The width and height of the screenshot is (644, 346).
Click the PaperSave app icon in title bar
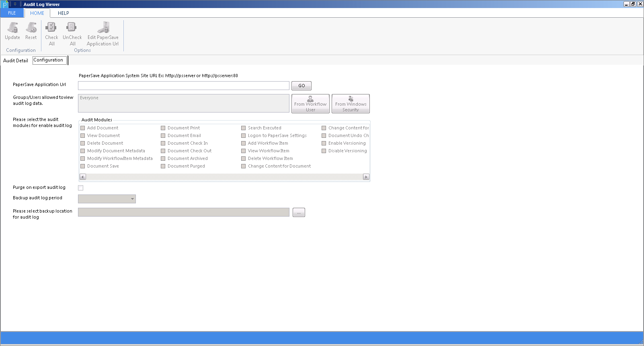(x=5, y=4)
